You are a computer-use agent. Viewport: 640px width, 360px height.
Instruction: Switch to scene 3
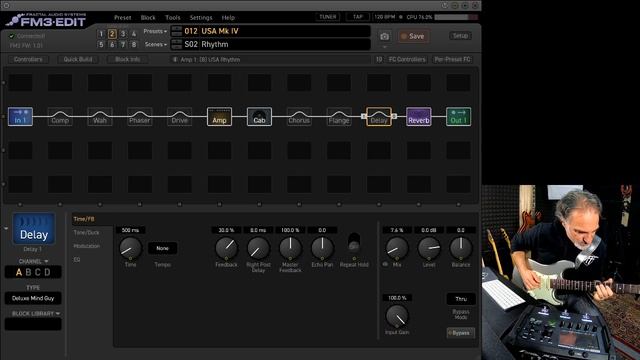[123, 34]
